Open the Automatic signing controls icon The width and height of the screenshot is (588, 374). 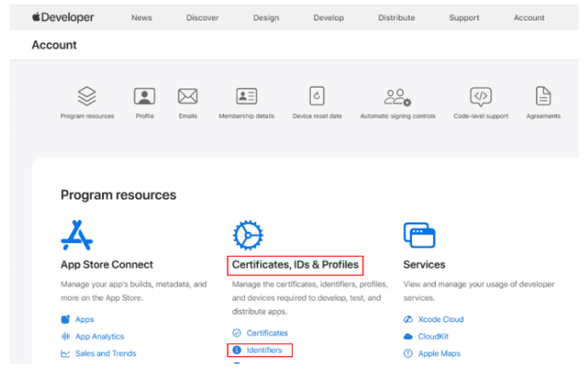[x=398, y=97]
